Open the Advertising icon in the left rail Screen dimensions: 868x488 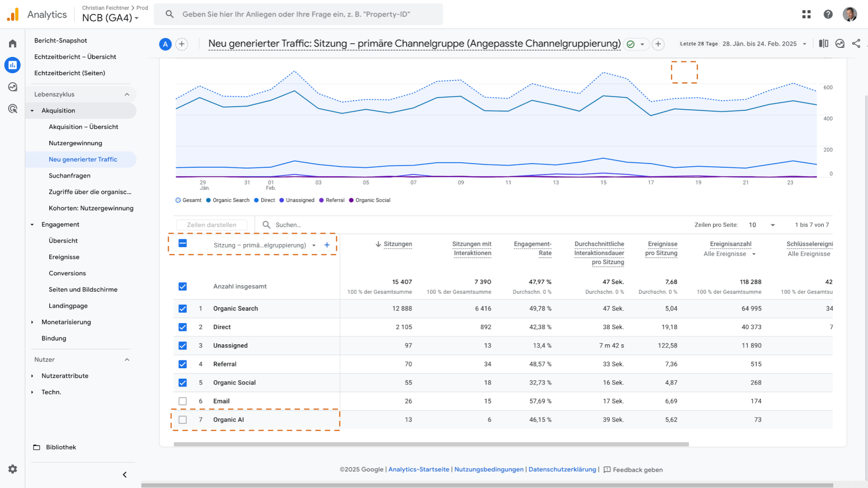pos(13,109)
